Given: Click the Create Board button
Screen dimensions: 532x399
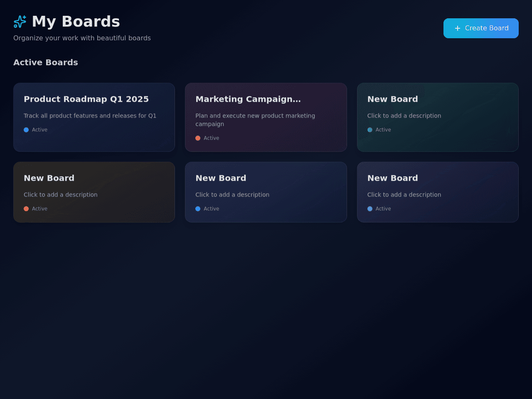Looking at the screenshot, I should pos(481,28).
